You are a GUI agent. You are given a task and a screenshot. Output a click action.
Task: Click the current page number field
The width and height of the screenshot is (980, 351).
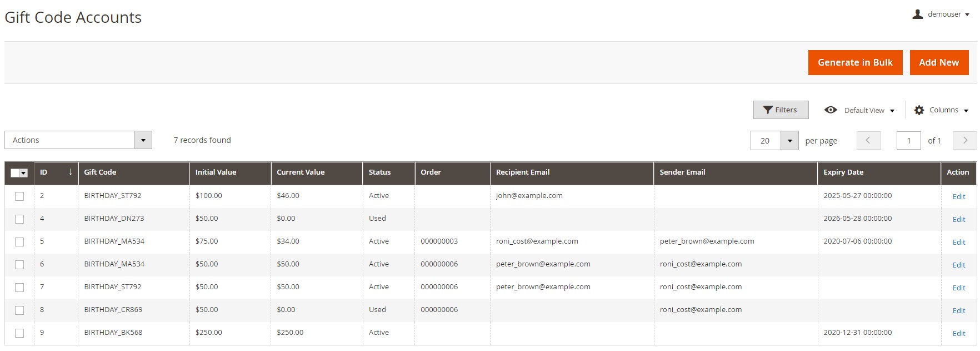tap(908, 141)
